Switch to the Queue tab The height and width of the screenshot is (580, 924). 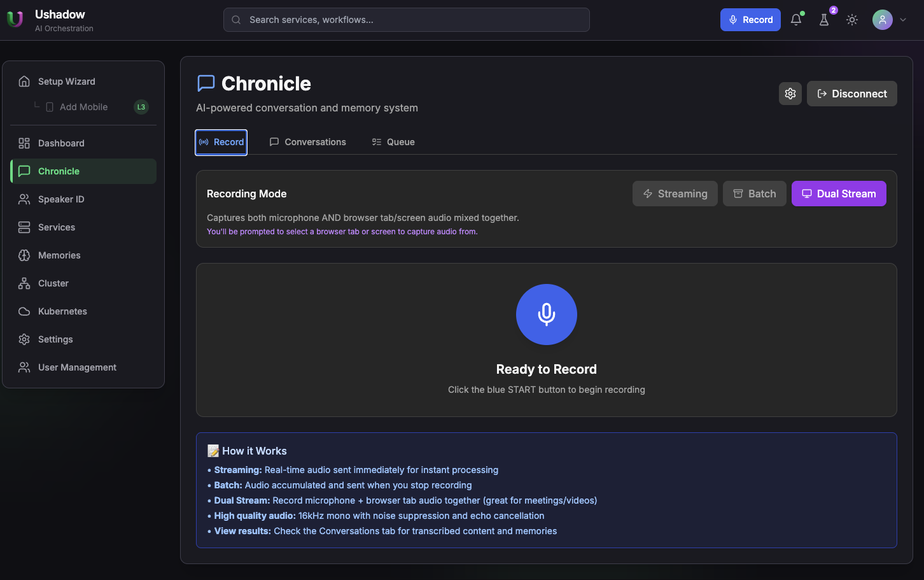click(x=393, y=142)
